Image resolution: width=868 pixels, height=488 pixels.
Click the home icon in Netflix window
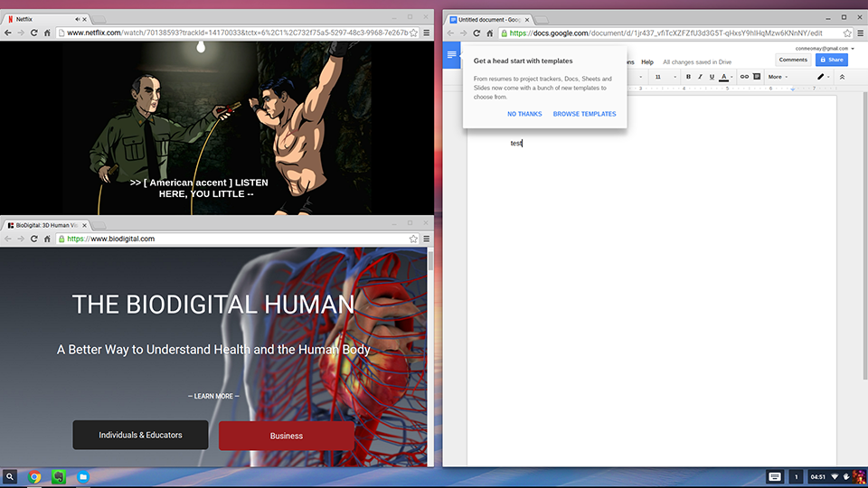(47, 33)
